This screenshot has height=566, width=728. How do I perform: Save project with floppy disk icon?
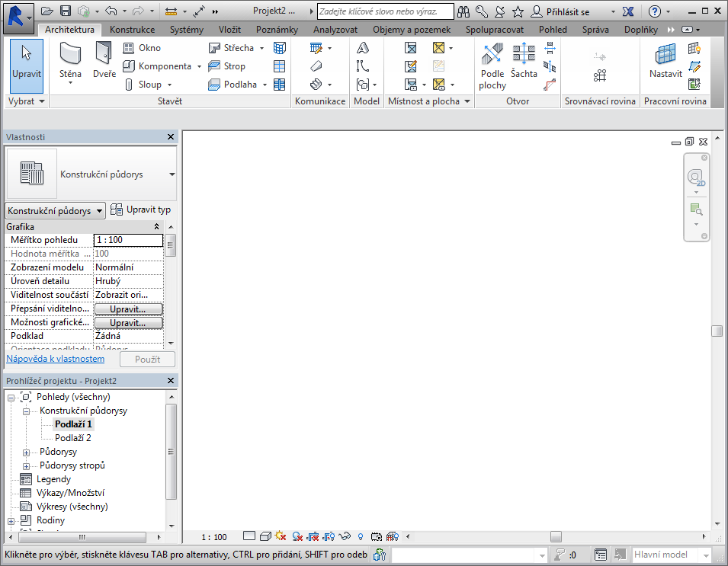[x=66, y=11]
